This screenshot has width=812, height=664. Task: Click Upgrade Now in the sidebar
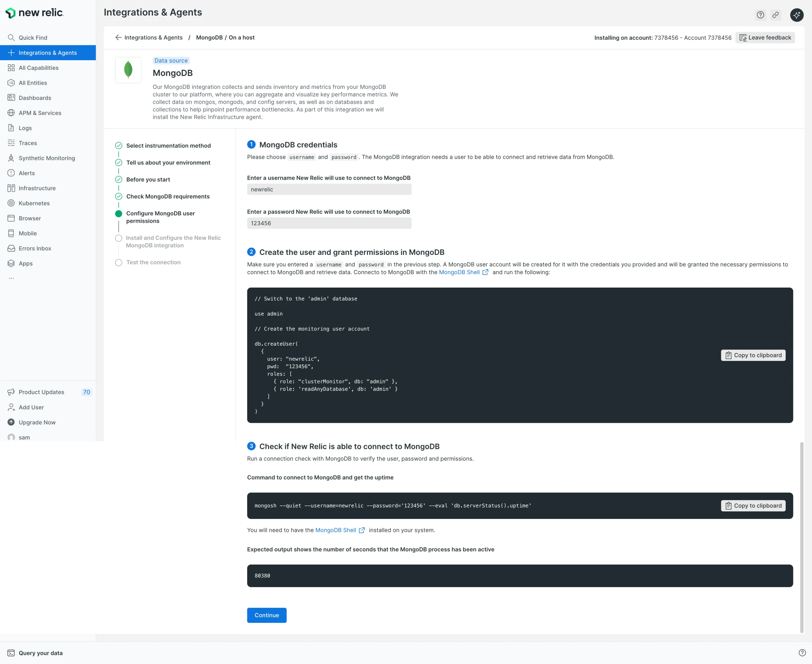pyautogui.click(x=48, y=422)
